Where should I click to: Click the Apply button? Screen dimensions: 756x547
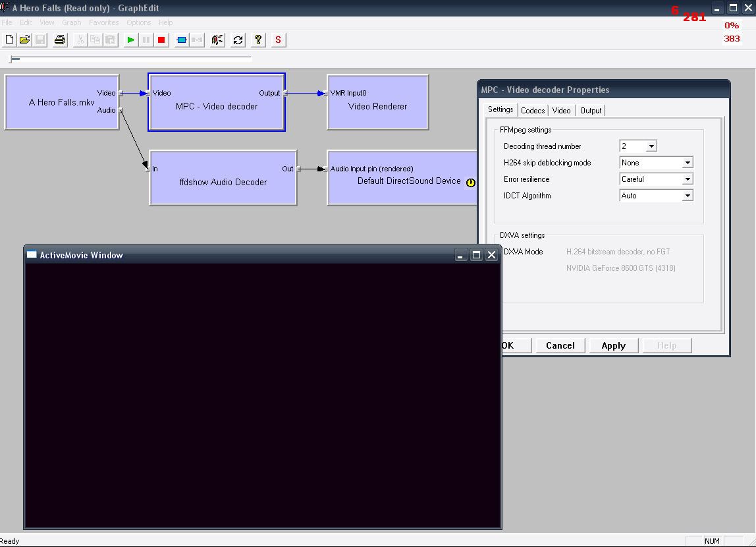tap(613, 345)
